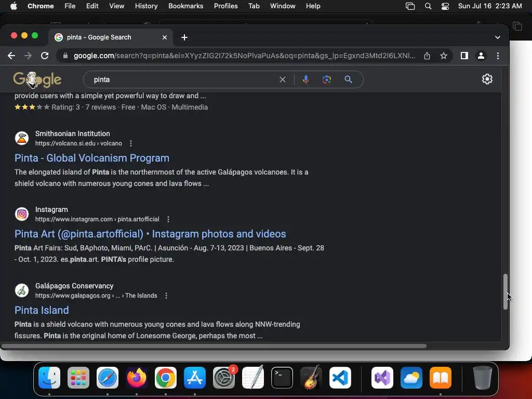Submit search with magnifier icon
The image size is (532, 399).
(348, 79)
